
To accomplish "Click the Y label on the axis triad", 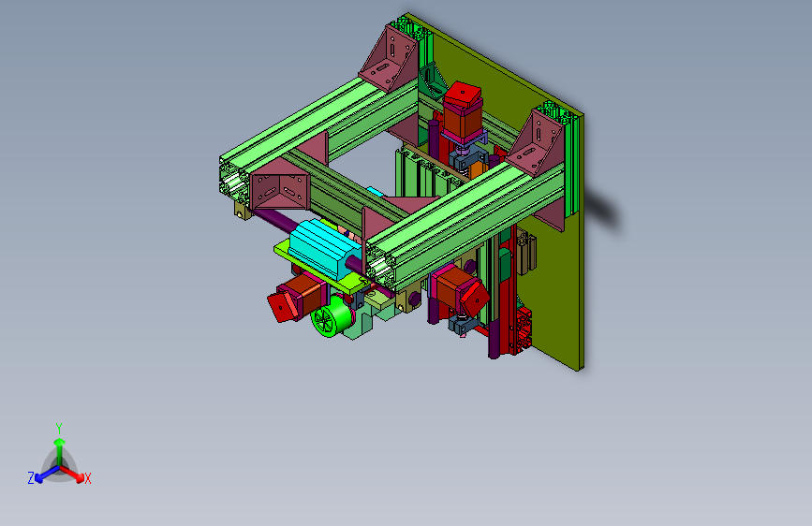I will tap(59, 429).
